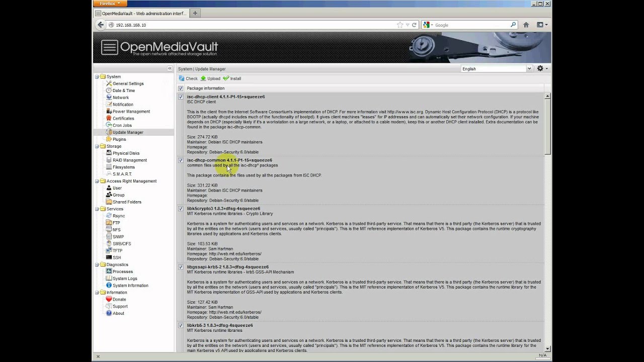Viewport: 644px width, 362px height.
Task: Open the gear settings menu
Action: tap(542, 68)
